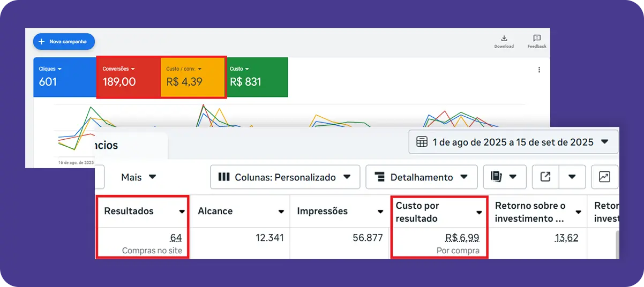Click the calendar icon in date range
The width and height of the screenshot is (644, 287).
coord(422,142)
